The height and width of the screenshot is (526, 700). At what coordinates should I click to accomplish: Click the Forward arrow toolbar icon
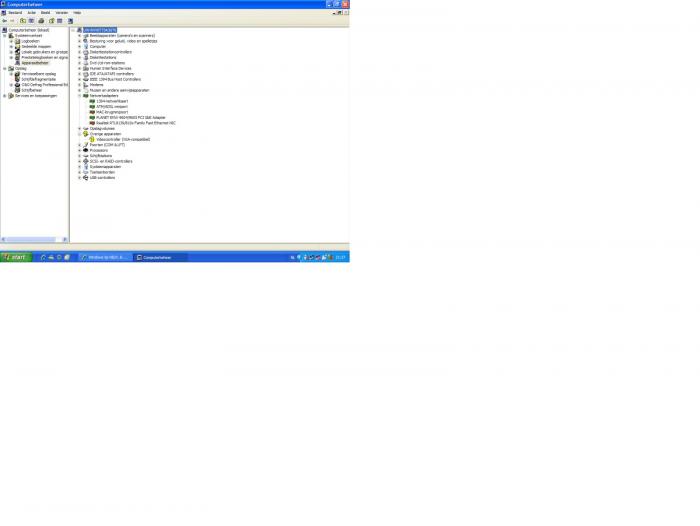click(12, 21)
